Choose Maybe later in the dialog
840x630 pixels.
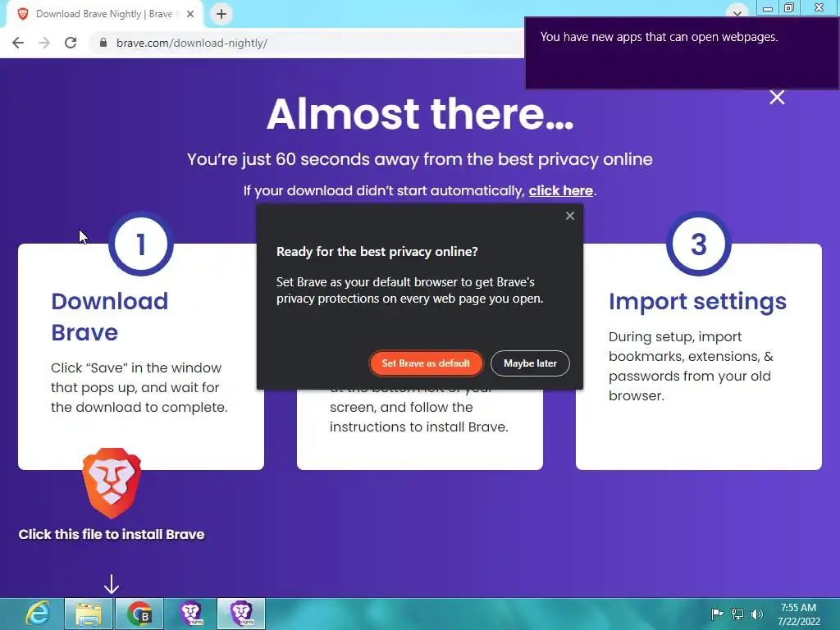tap(530, 363)
